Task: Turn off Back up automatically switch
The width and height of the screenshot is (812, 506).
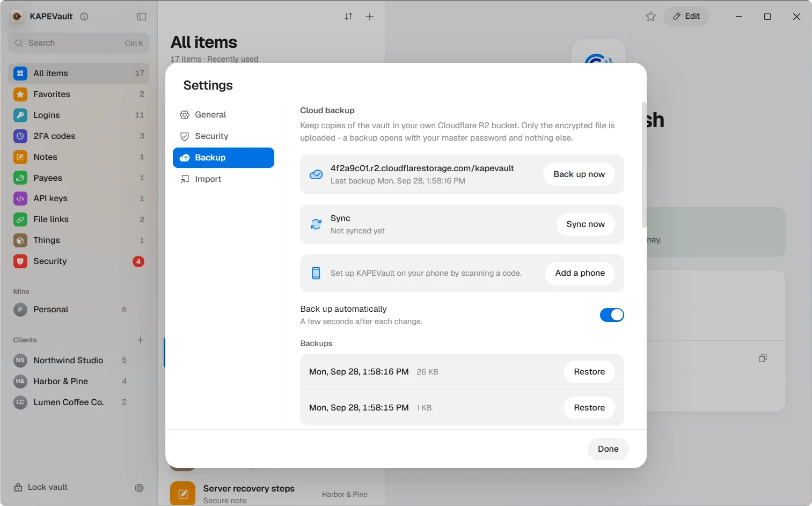Action: point(612,315)
